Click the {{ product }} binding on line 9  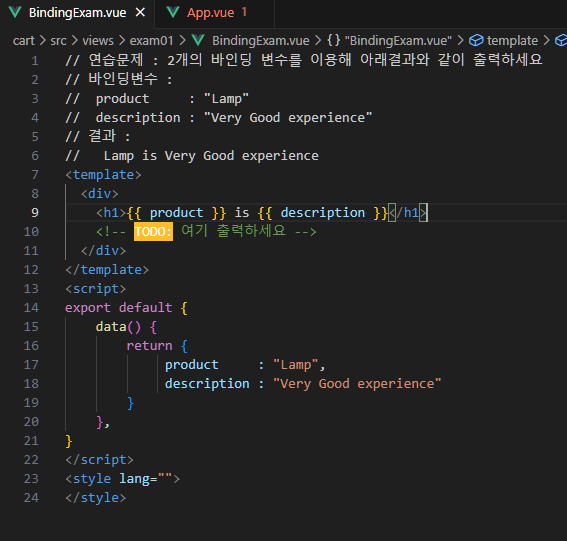pyautogui.click(x=176, y=213)
